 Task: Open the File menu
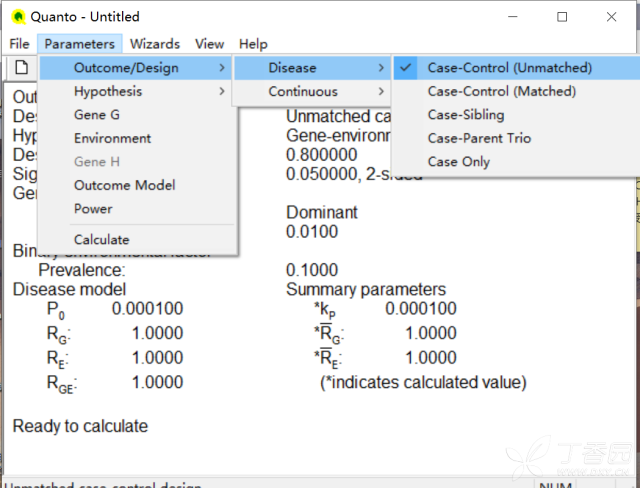click(x=19, y=44)
